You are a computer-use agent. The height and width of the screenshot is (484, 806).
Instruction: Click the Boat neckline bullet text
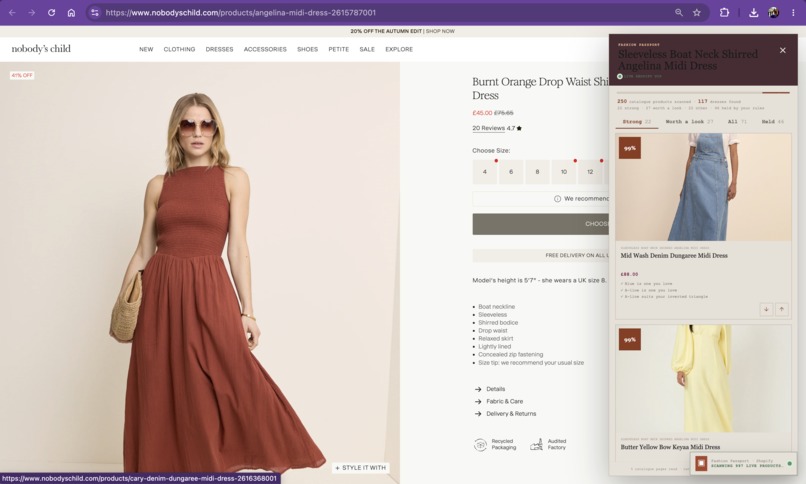coord(497,307)
